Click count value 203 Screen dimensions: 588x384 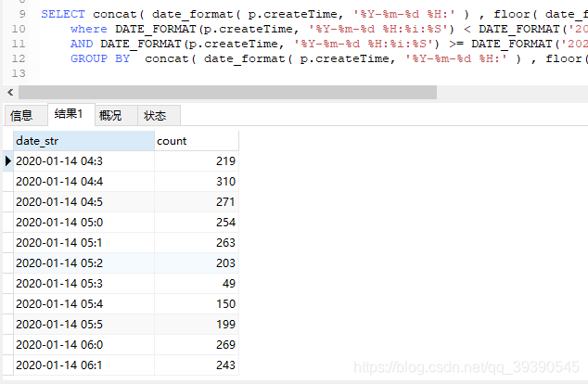click(x=197, y=262)
